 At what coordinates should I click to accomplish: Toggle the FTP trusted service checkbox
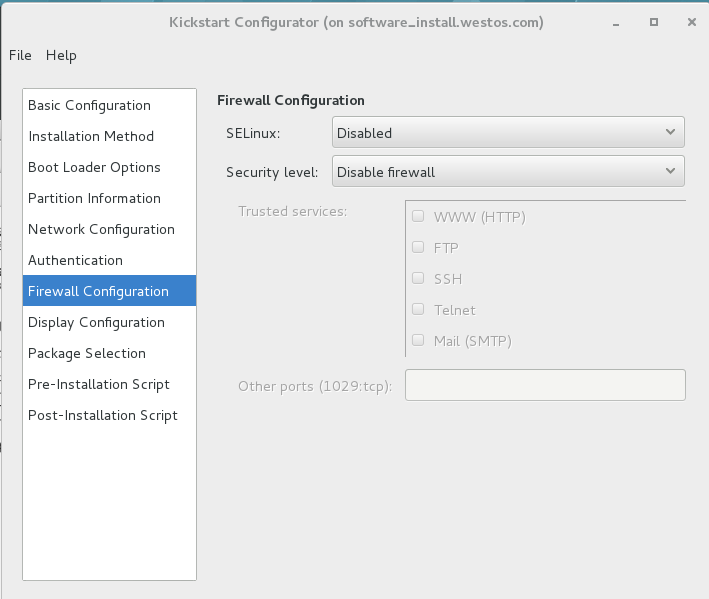point(418,247)
